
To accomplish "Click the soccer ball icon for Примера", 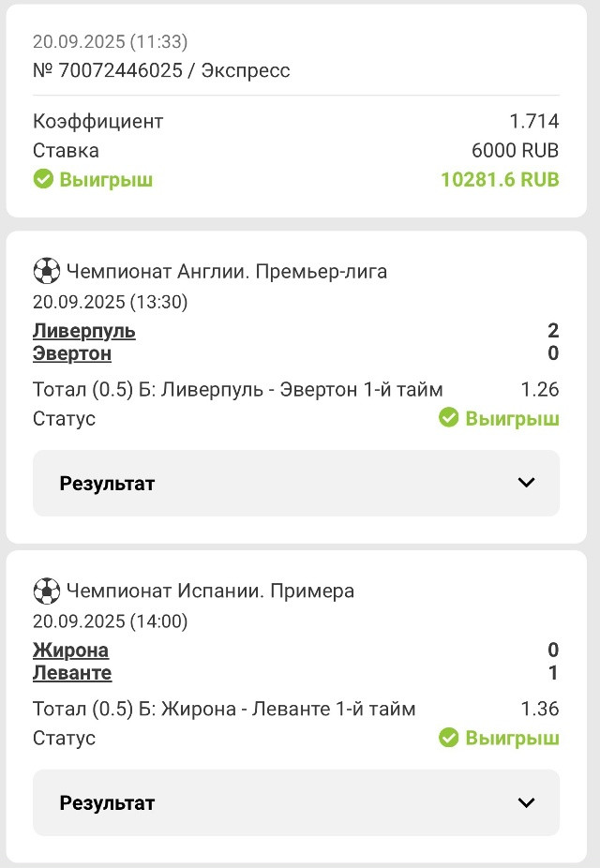I will pos(47,591).
